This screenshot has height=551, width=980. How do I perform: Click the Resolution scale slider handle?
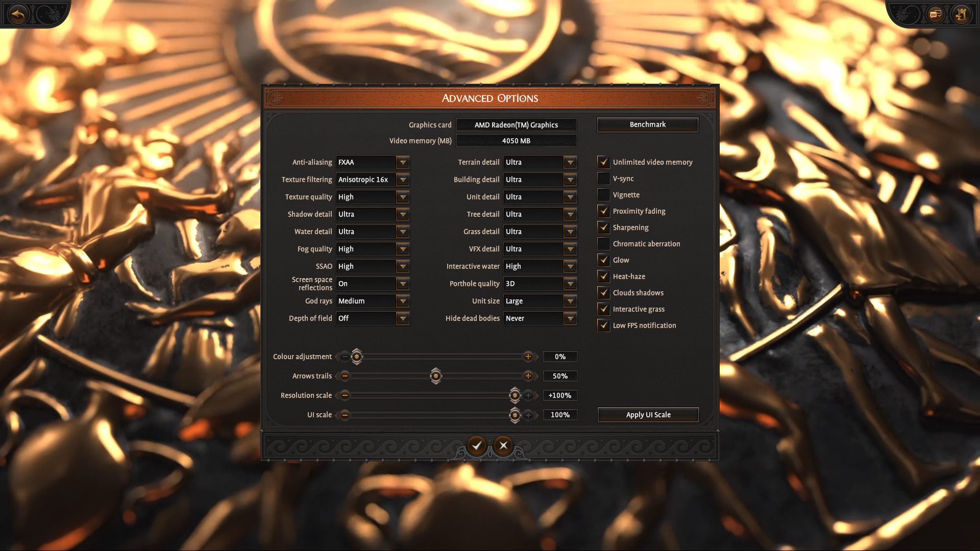click(514, 395)
